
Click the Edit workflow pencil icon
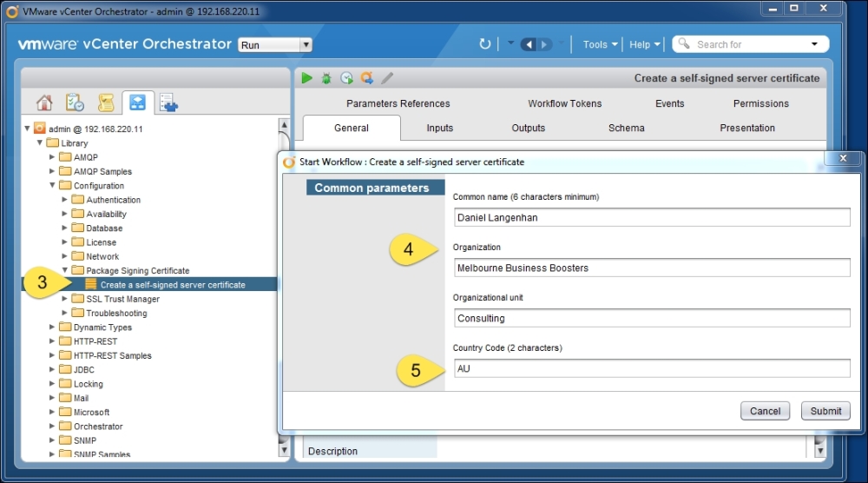click(387, 78)
